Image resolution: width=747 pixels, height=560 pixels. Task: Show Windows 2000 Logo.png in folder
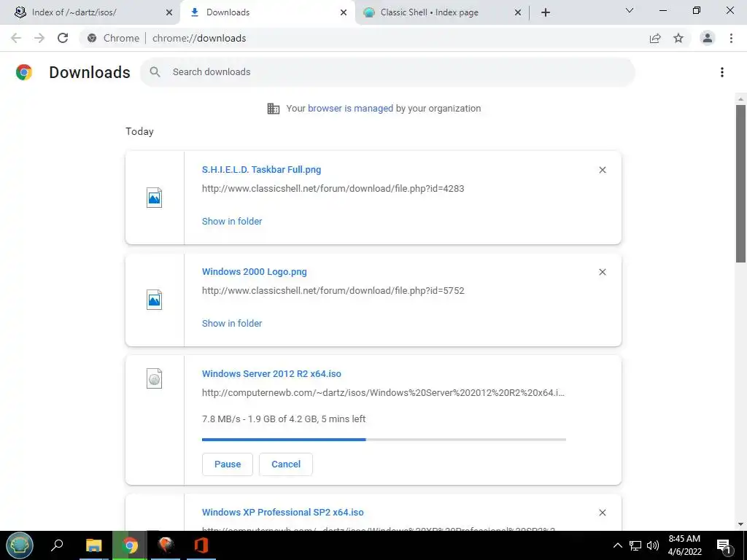pyautogui.click(x=232, y=323)
